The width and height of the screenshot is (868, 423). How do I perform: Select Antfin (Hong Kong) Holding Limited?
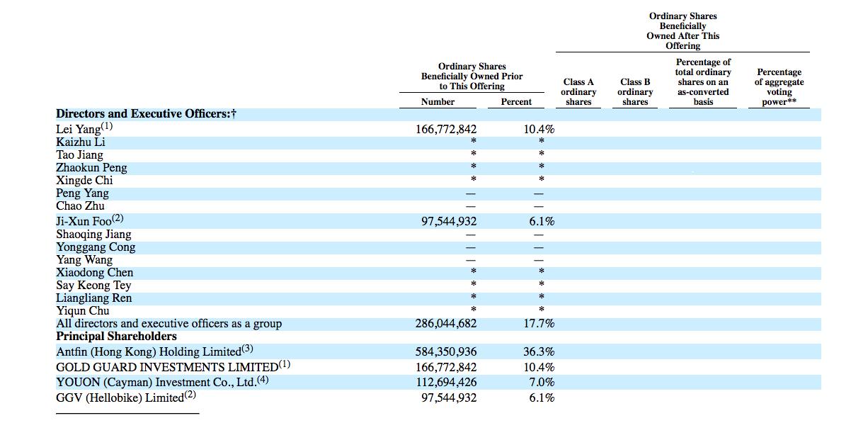click(x=154, y=351)
